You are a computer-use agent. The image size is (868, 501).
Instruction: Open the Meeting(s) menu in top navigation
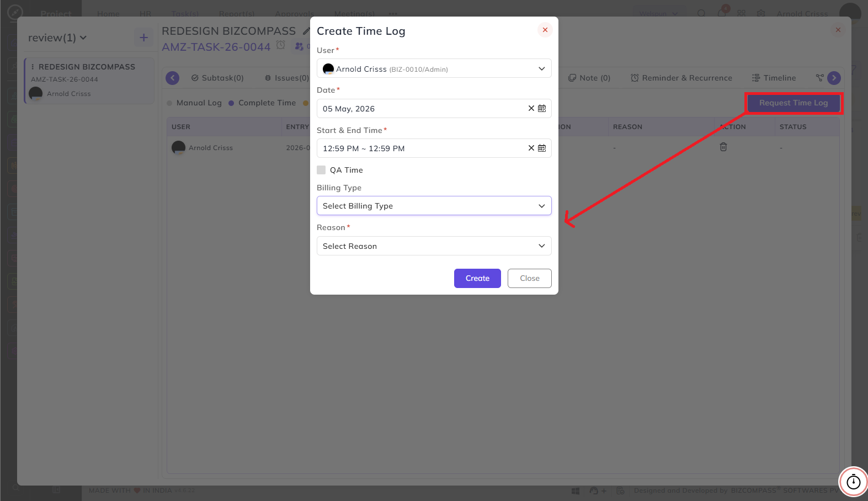pyautogui.click(x=354, y=13)
